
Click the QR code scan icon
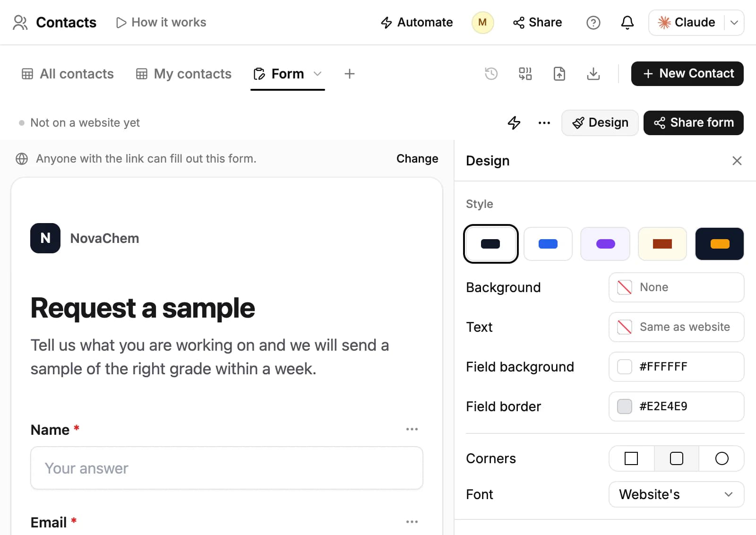pos(525,74)
